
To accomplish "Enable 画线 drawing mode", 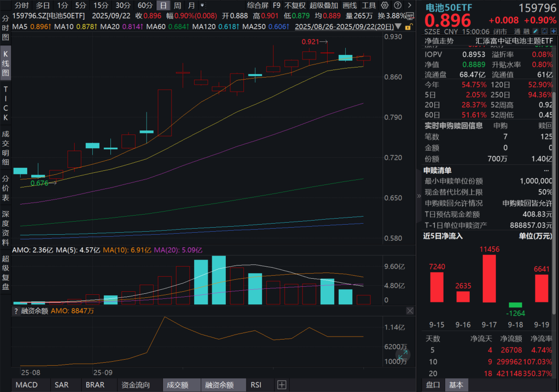I will coord(350,6).
